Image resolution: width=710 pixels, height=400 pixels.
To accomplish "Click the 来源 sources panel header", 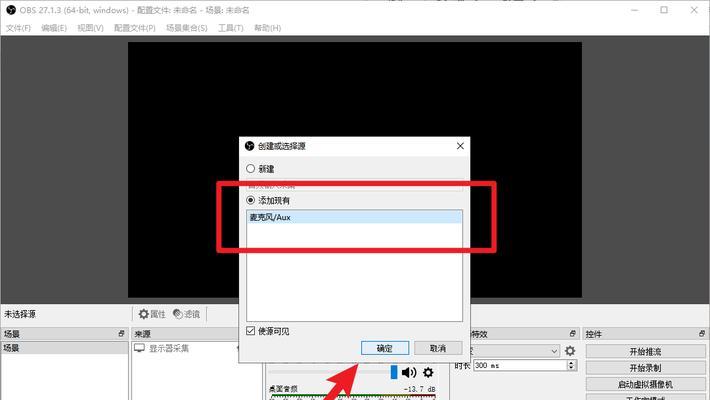I will tap(183, 334).
